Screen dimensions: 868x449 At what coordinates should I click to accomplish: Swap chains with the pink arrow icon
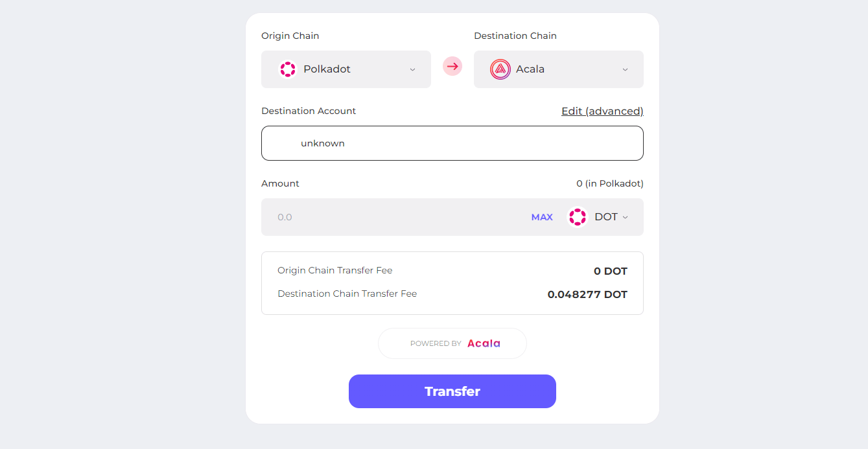[x=452, y=66]
